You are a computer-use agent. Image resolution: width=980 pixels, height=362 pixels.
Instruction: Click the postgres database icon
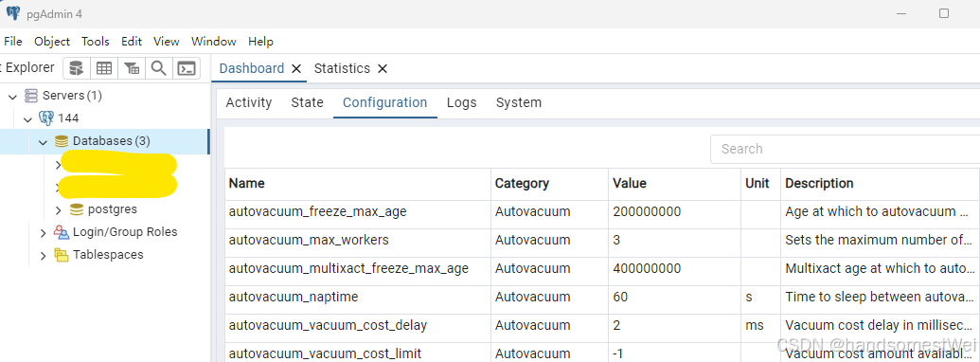click(x=77, y=208)
